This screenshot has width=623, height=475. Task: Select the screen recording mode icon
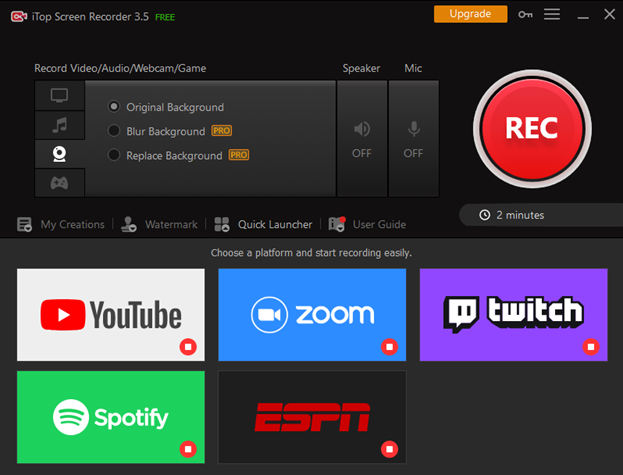pos(60,95)
